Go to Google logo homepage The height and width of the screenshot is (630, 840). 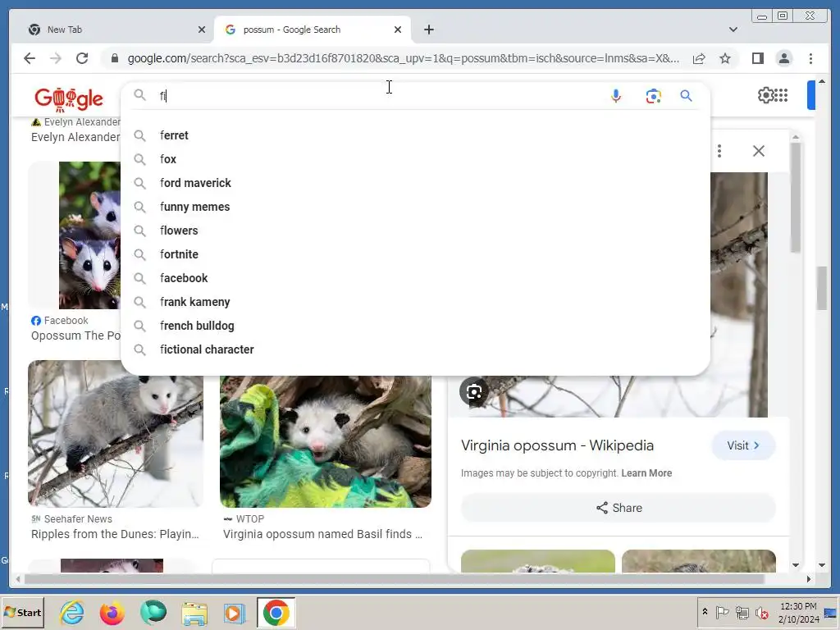click(x=69, y=99)
